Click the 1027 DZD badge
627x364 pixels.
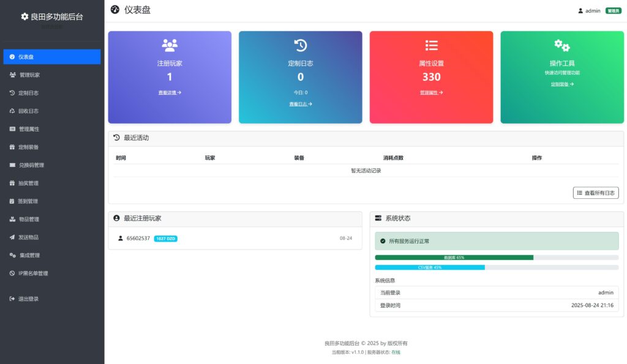pyautogui.click(x=165, y=238)
